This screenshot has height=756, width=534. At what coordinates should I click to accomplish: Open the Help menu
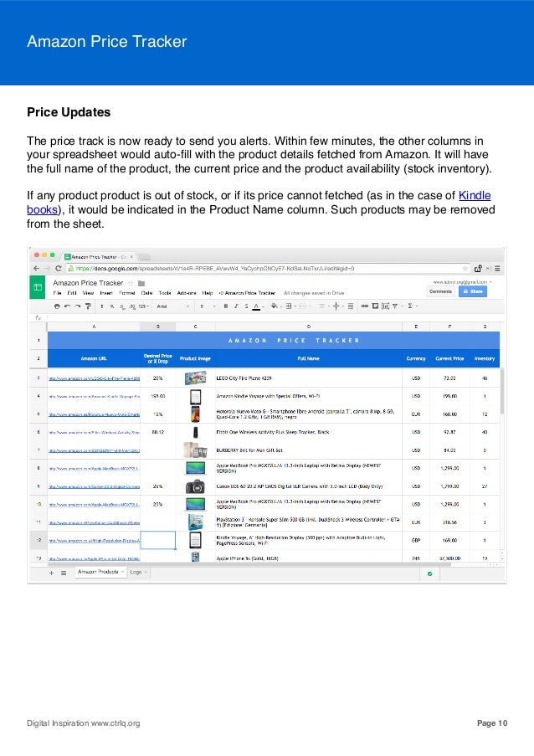point(208,293)
